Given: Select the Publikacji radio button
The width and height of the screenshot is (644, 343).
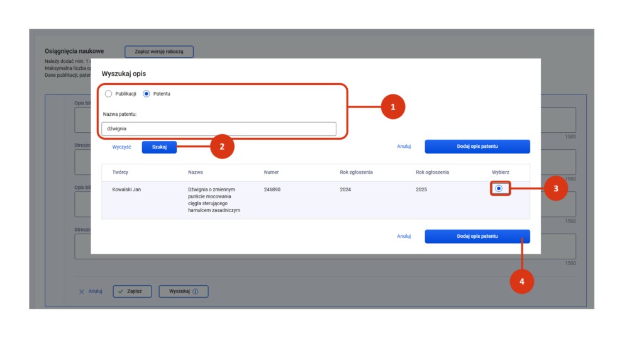Looking at the screenshot, I should (x=109, y=94).
